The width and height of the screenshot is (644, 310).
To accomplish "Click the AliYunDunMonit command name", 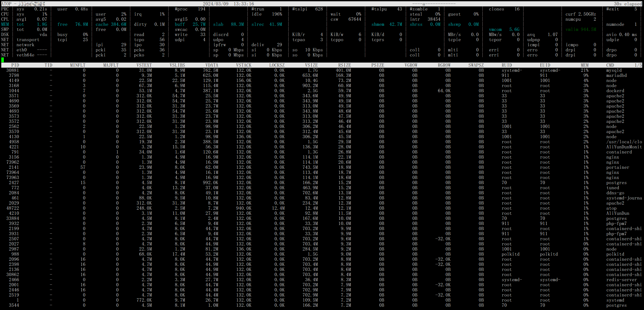I will pyautogui.click(x=624, y=147).
